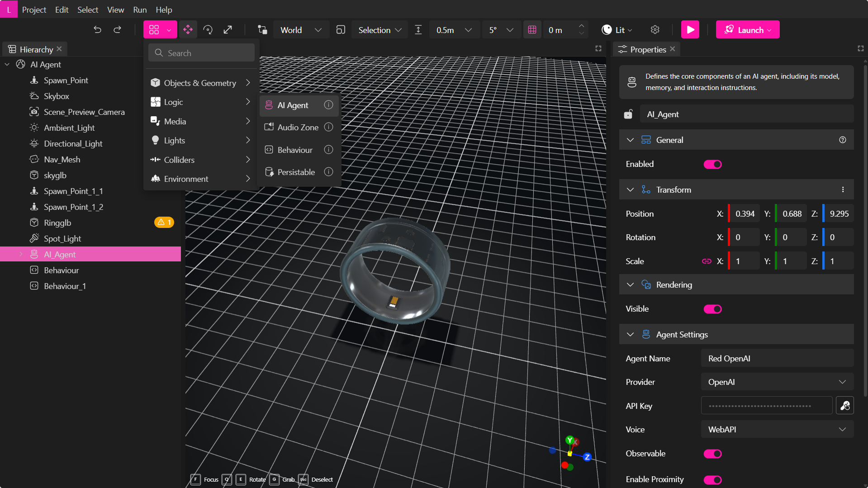This screenshot has width=868, height=488.
Task: Activate the Move transform tool
Action: point(188,29)
